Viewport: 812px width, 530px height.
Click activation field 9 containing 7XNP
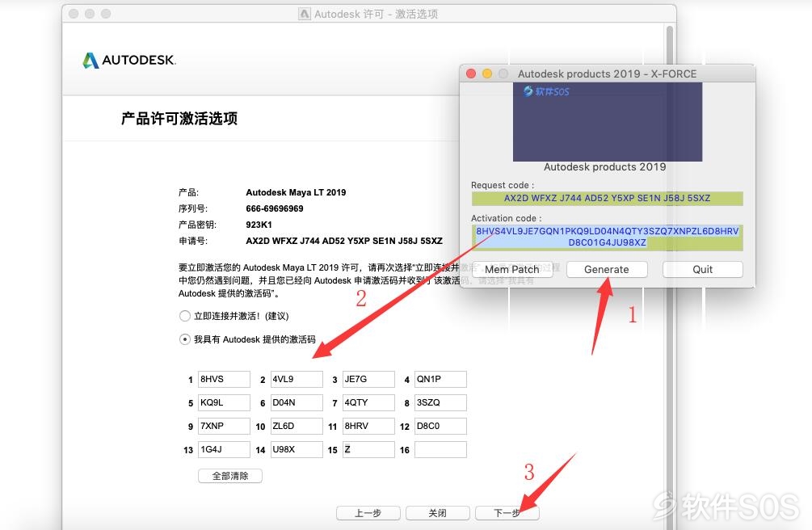coord(224,426)
